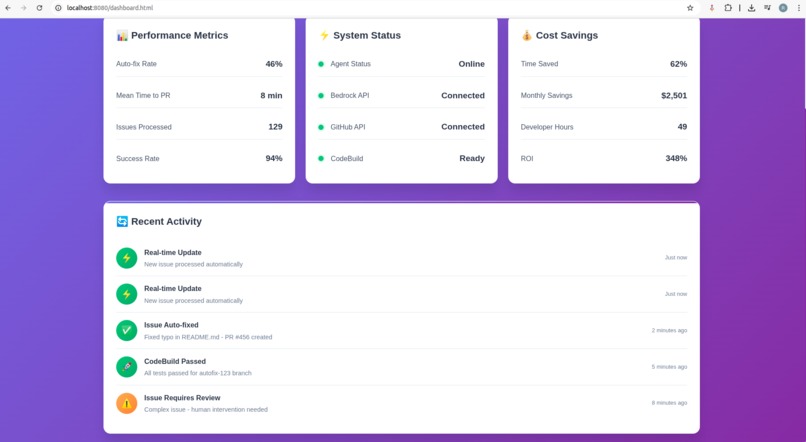
Task: Click Connected value for GitHub API
Action: click(463, 126)
